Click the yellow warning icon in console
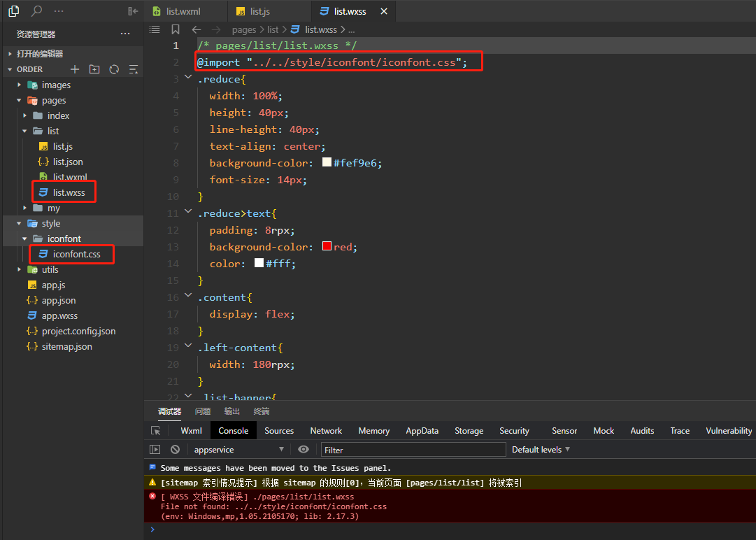 point(152,482)
